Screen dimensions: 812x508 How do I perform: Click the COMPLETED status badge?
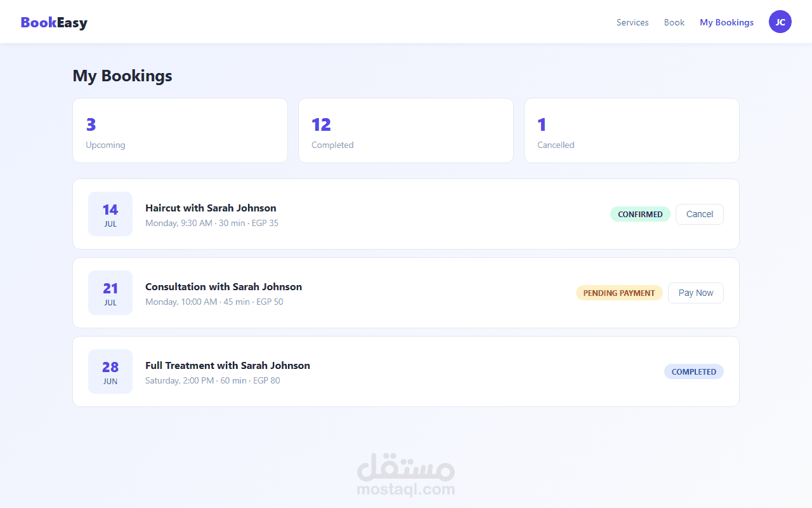[694, 371]
